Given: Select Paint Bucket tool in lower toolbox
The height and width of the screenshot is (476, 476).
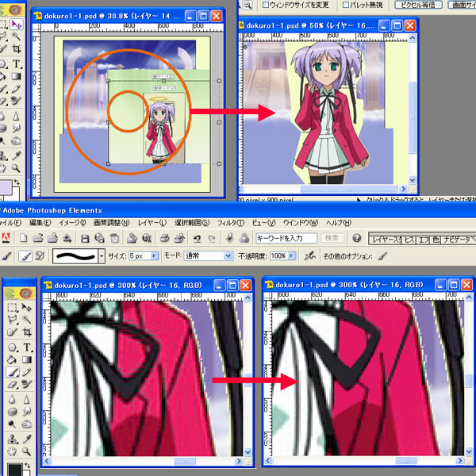Looking at the screenshot, I should click(13, 359).
